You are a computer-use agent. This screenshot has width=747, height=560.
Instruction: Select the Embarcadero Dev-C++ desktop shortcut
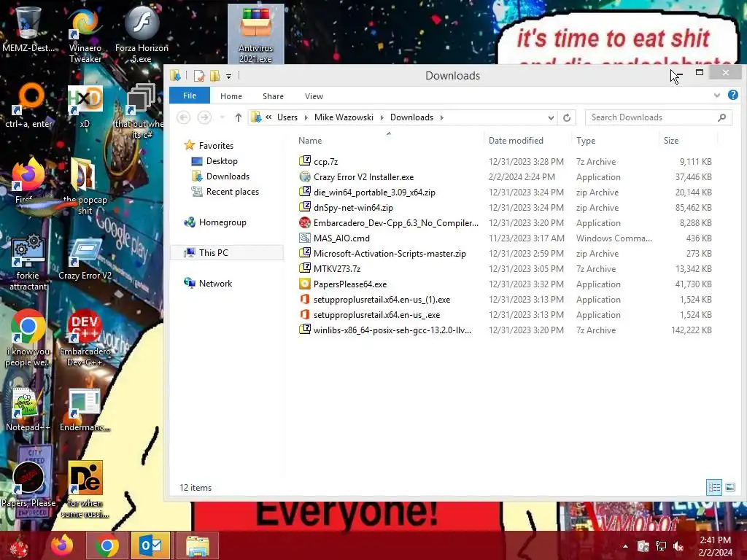tap(85, 338)
